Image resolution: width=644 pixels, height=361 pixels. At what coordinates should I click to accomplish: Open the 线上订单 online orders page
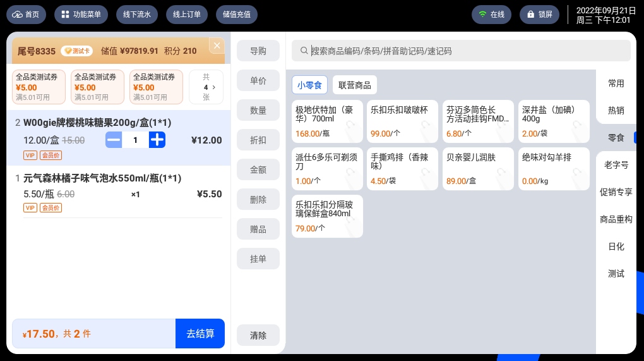tap(186, 15)
